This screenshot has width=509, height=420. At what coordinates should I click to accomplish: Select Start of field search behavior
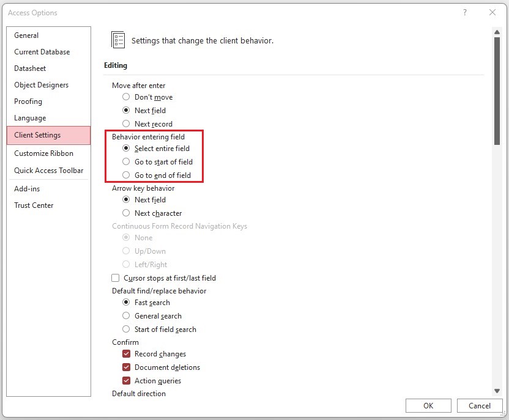coord(126,329)
